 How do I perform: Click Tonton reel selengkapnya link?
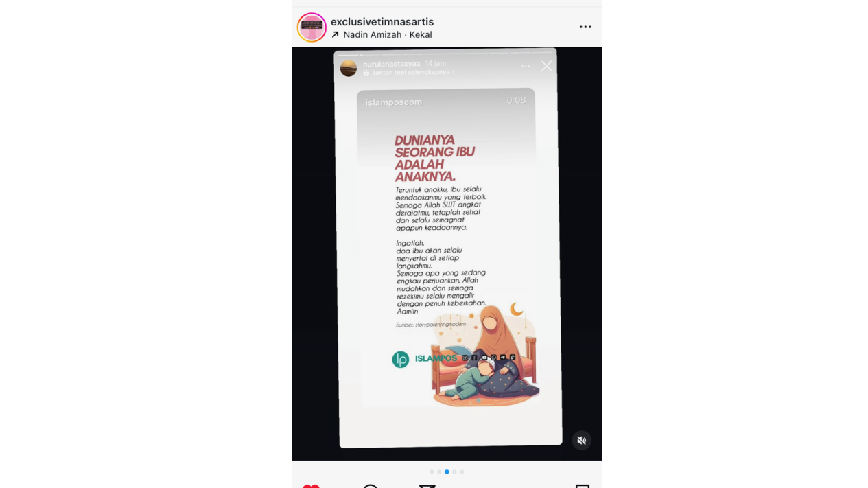(x=409, y=73)
